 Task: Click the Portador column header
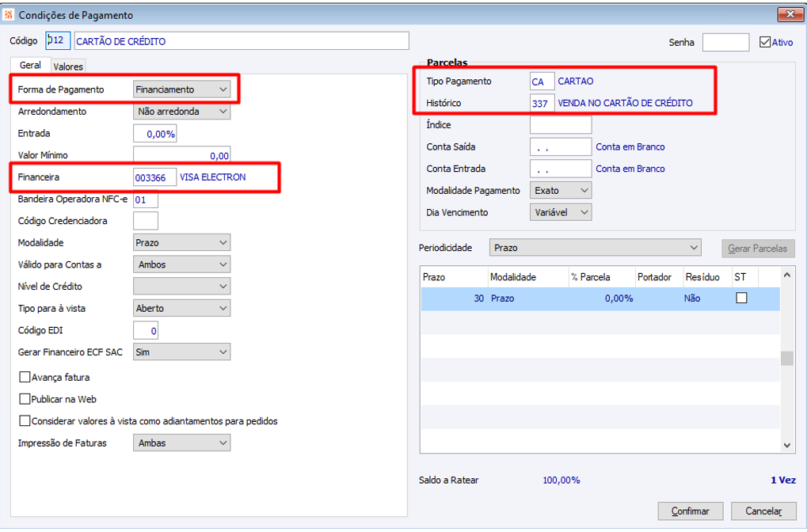point(659,277)
